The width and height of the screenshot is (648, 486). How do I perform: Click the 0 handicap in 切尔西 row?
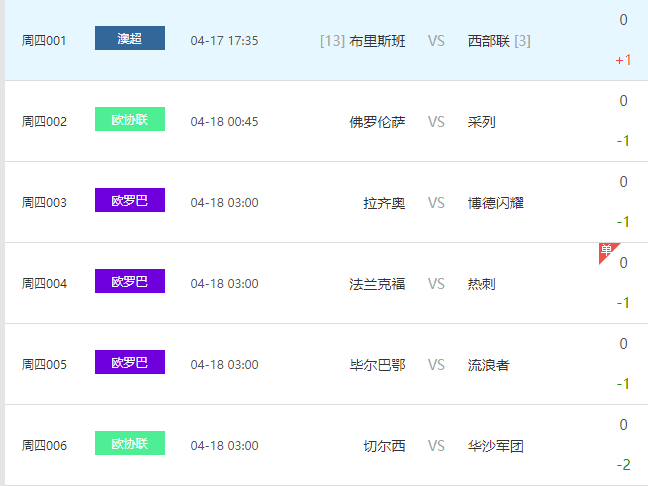(x=624, y=425)
